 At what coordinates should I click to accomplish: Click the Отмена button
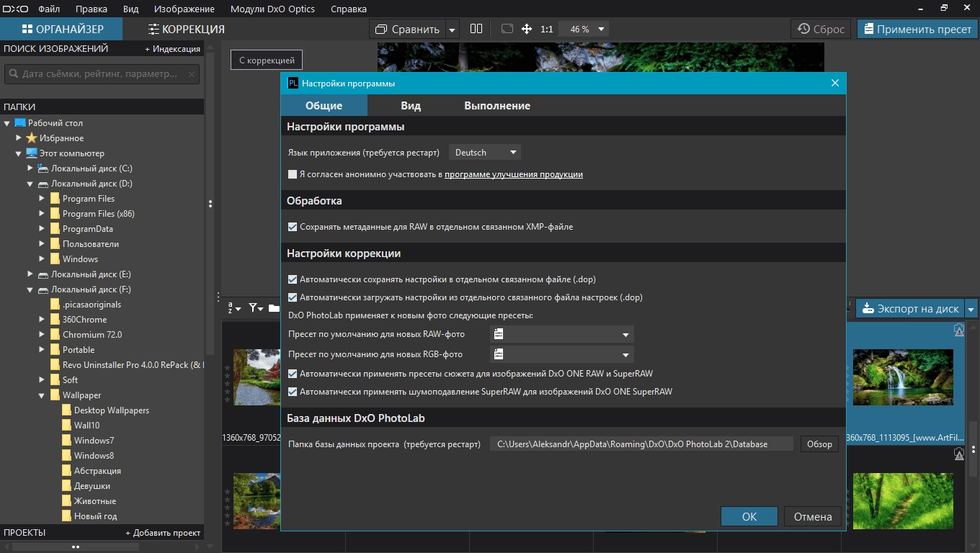click(x=813, y=516)
